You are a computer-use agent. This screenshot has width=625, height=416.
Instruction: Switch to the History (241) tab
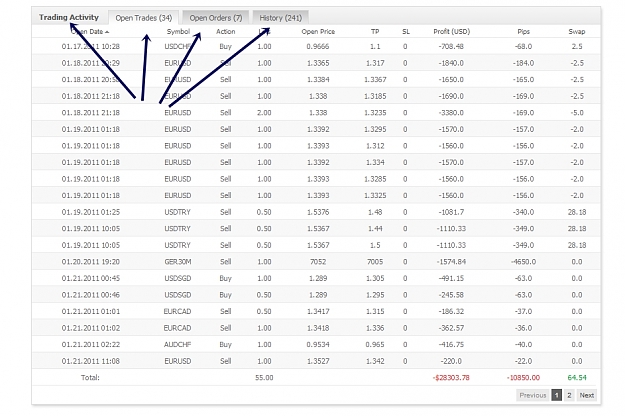coord(281,18)
